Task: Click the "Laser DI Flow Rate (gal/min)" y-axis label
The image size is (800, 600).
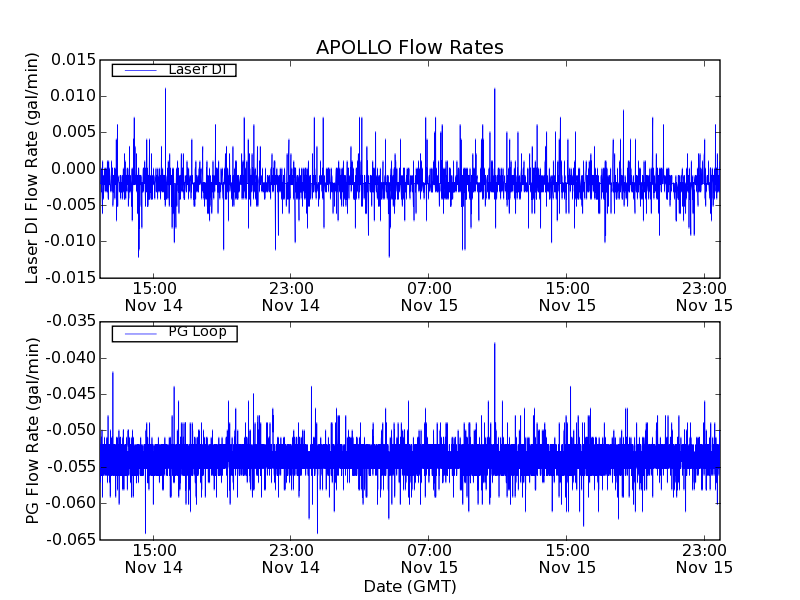Action: click(33, 168)
